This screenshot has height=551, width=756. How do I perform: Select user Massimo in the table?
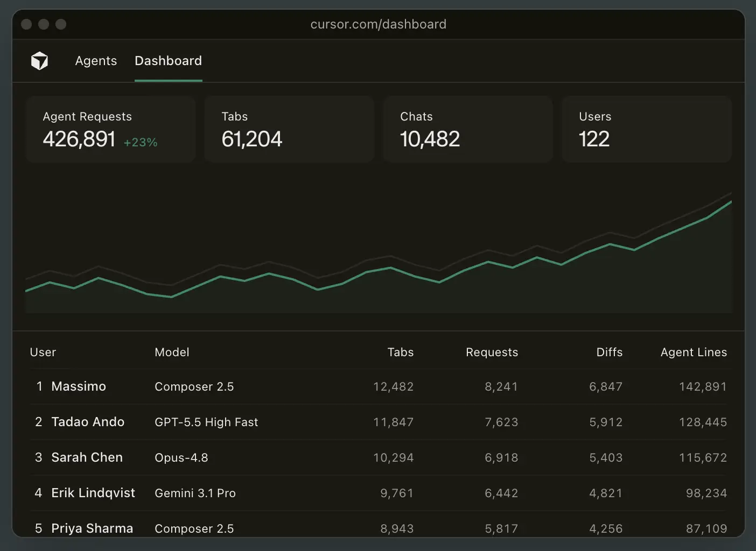coord(79,386)
